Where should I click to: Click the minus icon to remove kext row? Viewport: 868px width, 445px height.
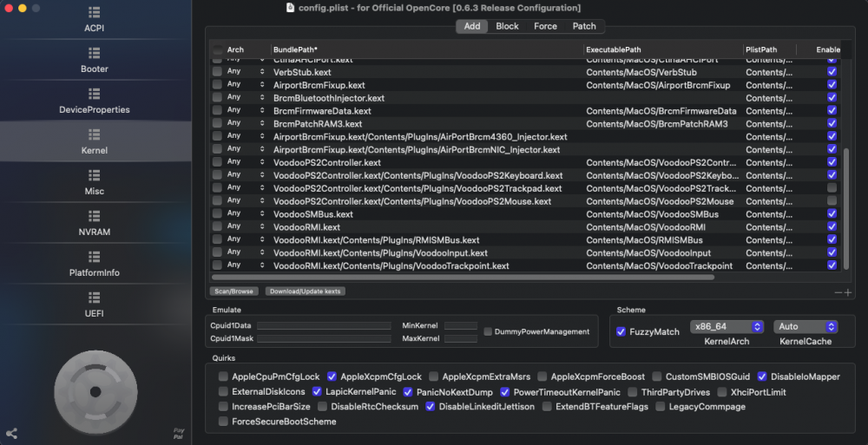pos(838,292)
